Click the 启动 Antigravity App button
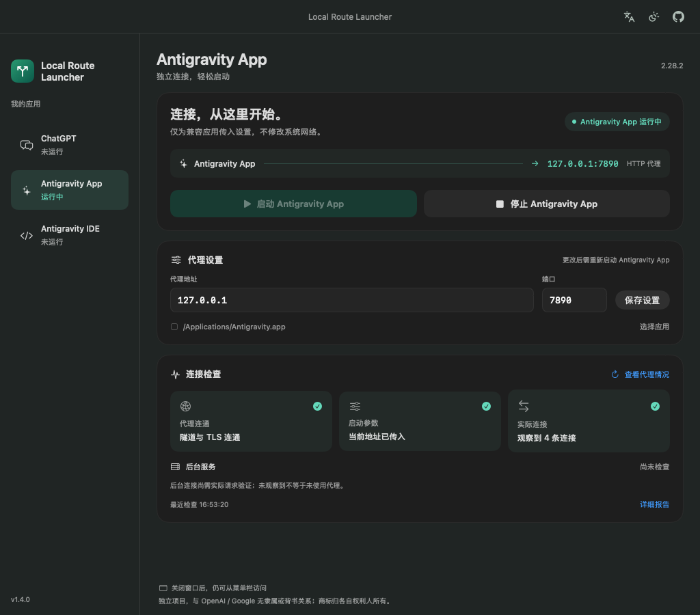This screenshot has height=615, width=700. (x=293, y=204)
